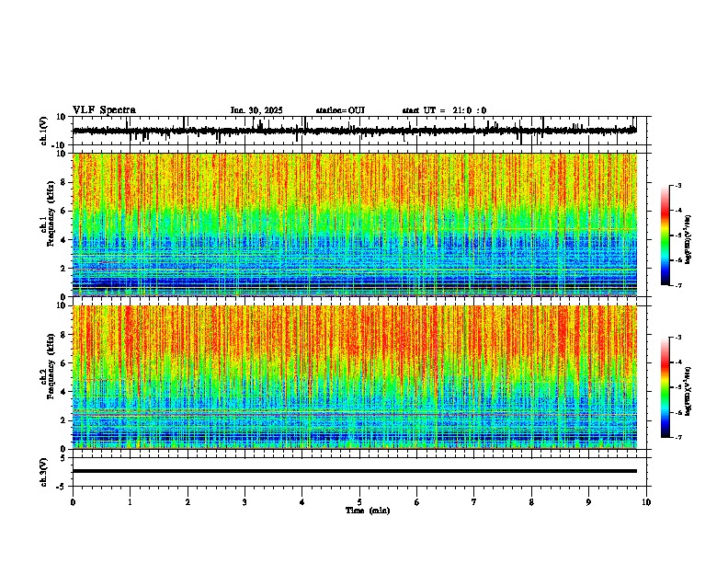Image resolution: width=728 pixels, height=563 pixels.
Task: Click the ch.1 spectrogram panel
Action: [x=355, y=224]
